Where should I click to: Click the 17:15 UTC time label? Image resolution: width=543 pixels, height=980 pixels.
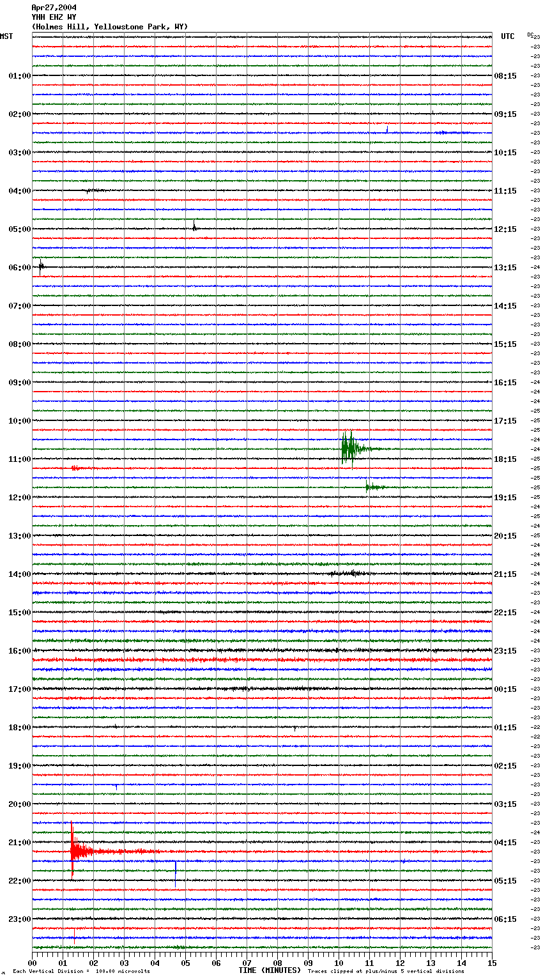[x=505, y=421]
